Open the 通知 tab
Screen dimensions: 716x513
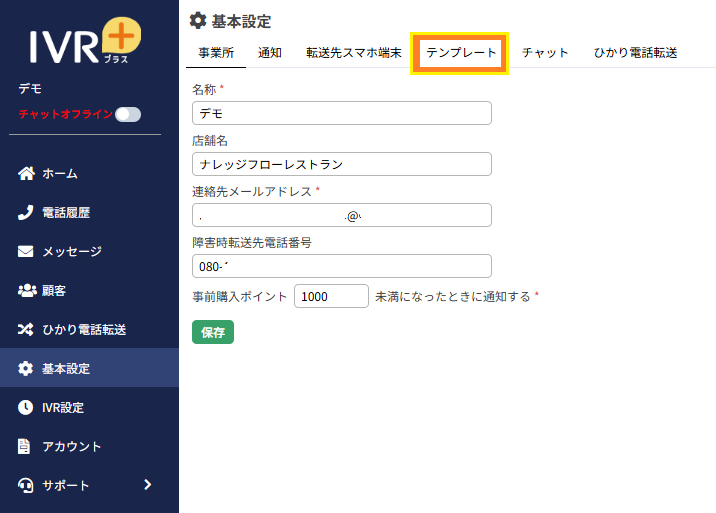pos(270,53)
